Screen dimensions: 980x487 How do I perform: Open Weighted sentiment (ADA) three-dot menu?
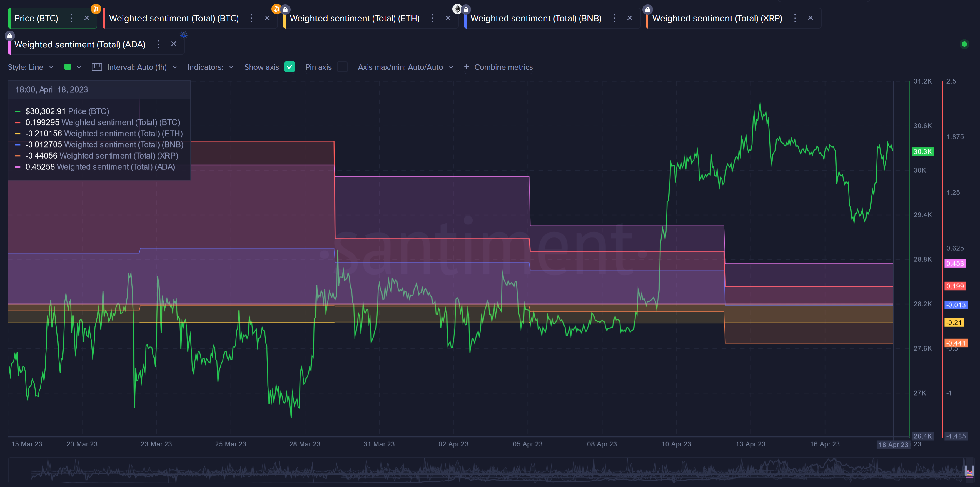pyautogui.click(x=159, y=44)
